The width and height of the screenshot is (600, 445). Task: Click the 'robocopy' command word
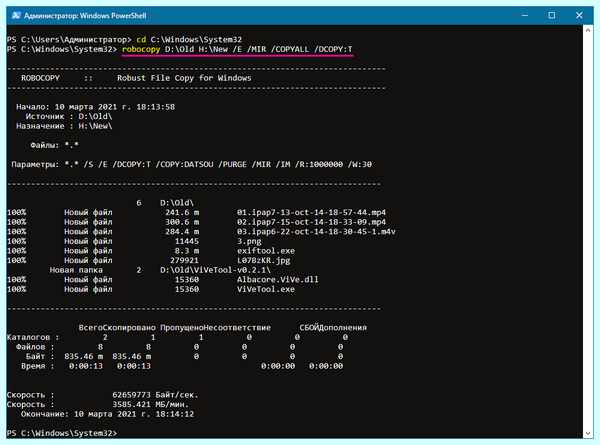click(x=141, y=49)
